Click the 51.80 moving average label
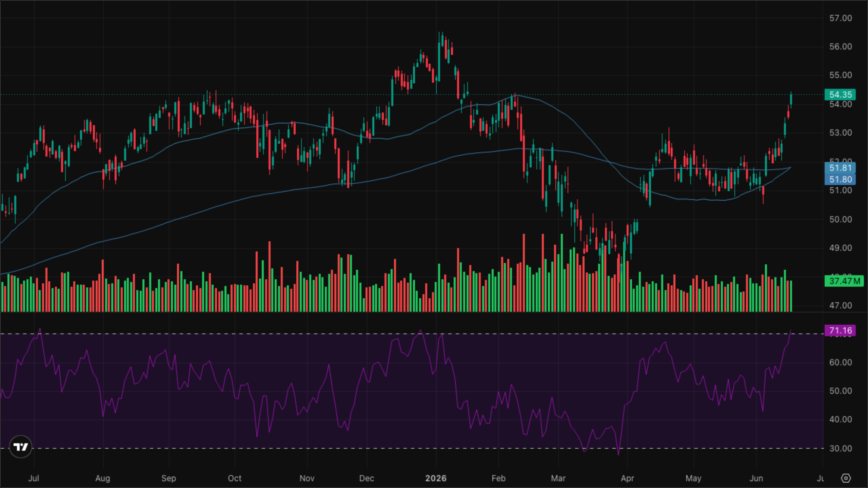Screen dimensions: 868x488 840,179
